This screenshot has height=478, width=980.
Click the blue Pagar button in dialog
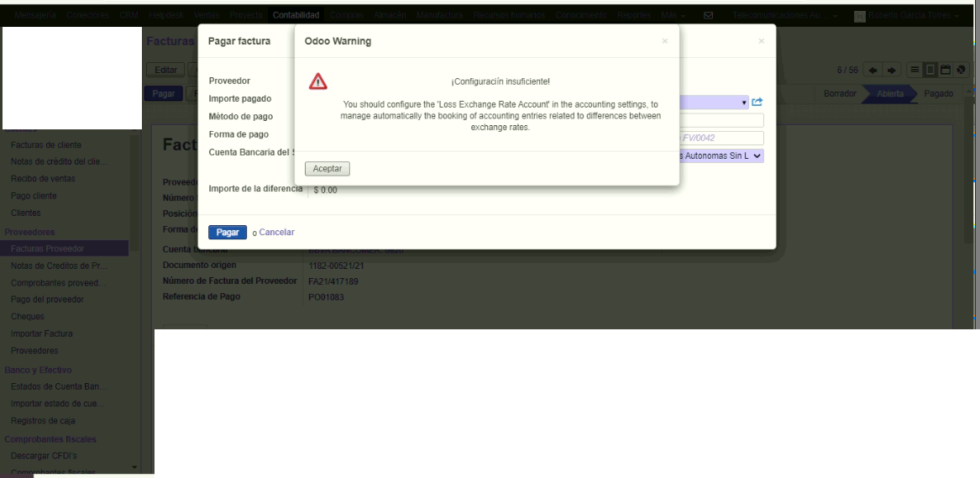(x=228, y=232)
